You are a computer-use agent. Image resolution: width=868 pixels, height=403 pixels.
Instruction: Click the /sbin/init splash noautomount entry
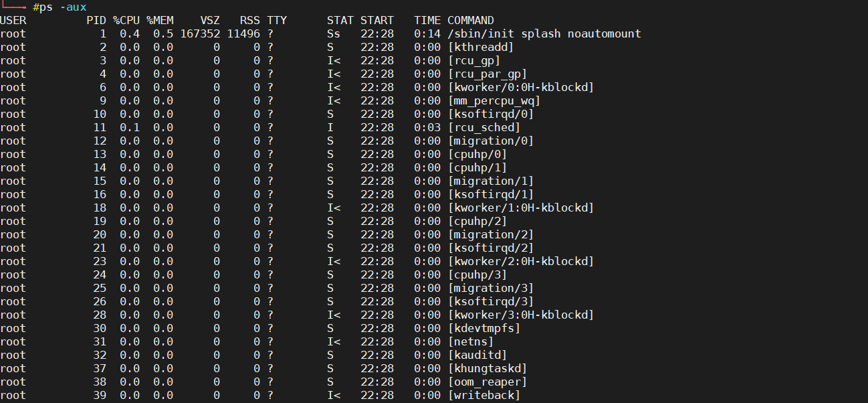(544, 33)
